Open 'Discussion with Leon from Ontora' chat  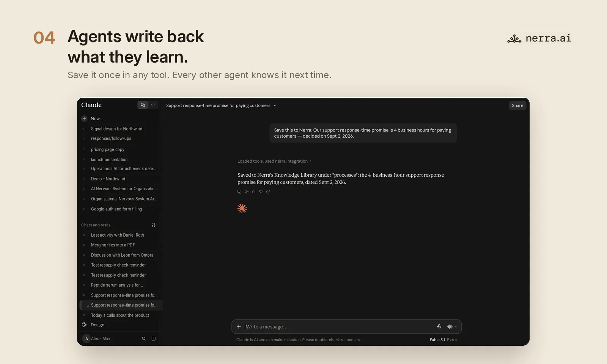pos(122,255)
